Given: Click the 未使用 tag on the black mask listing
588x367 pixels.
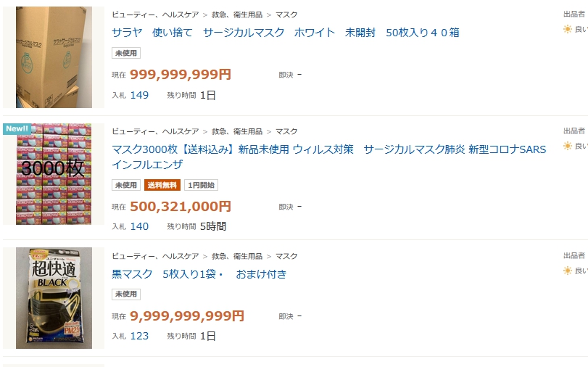Looking at the screenshot, I should click(x=126, y=294).
